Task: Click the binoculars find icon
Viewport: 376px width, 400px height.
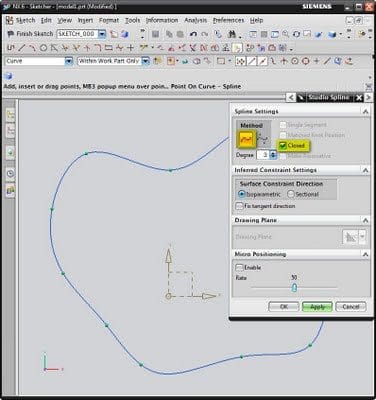Action: (x=232, y=34)
